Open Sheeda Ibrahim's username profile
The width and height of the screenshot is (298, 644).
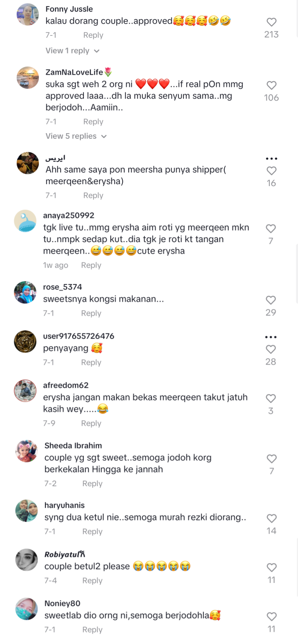73,446
